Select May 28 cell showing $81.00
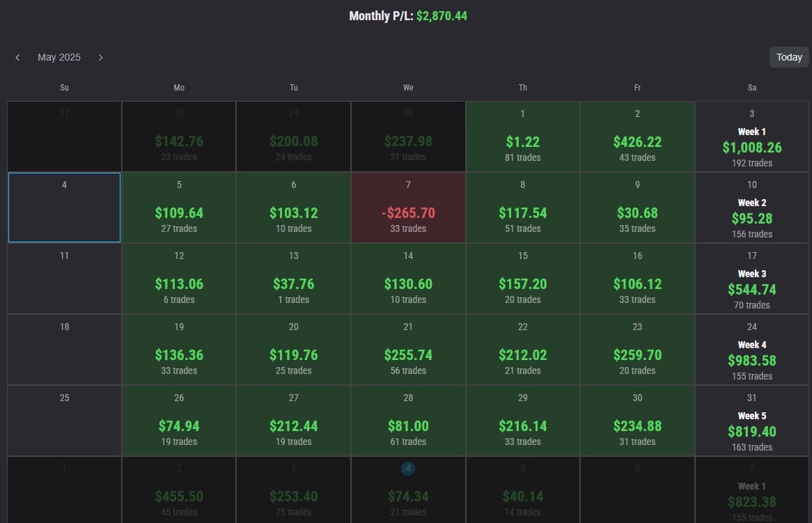 click(408, 421)
